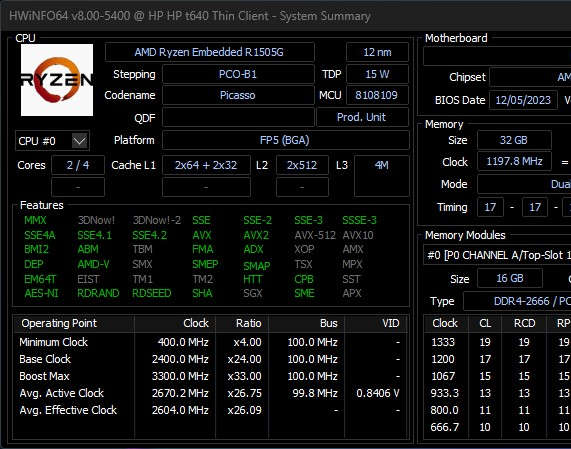Select the Boost Max row

pos(210,376)
